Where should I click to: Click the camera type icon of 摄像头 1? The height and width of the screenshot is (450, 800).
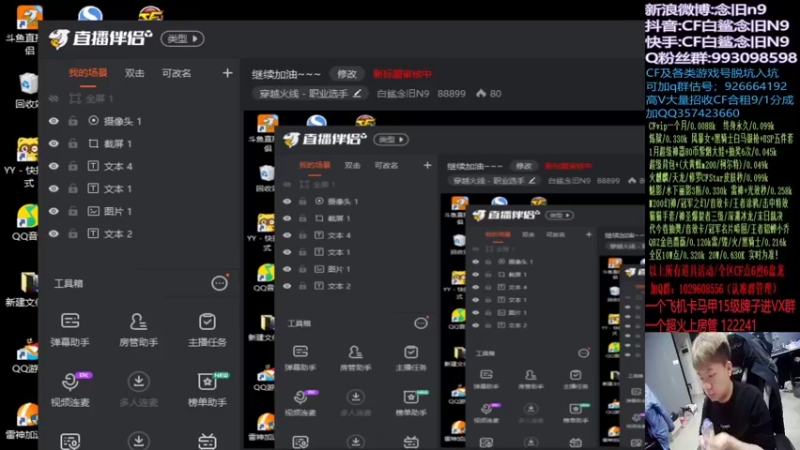[x=93, y=121]
